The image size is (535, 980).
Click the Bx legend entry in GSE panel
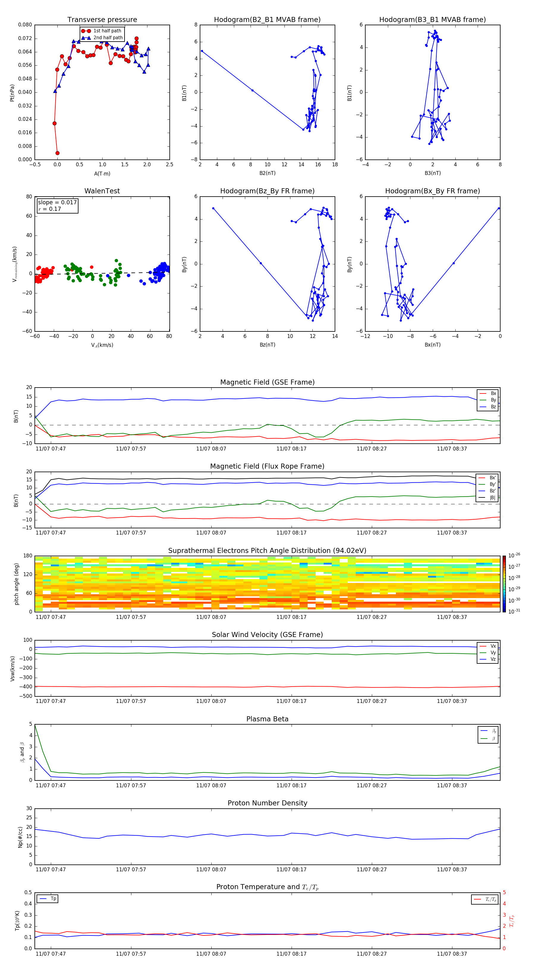pos(488,393)
